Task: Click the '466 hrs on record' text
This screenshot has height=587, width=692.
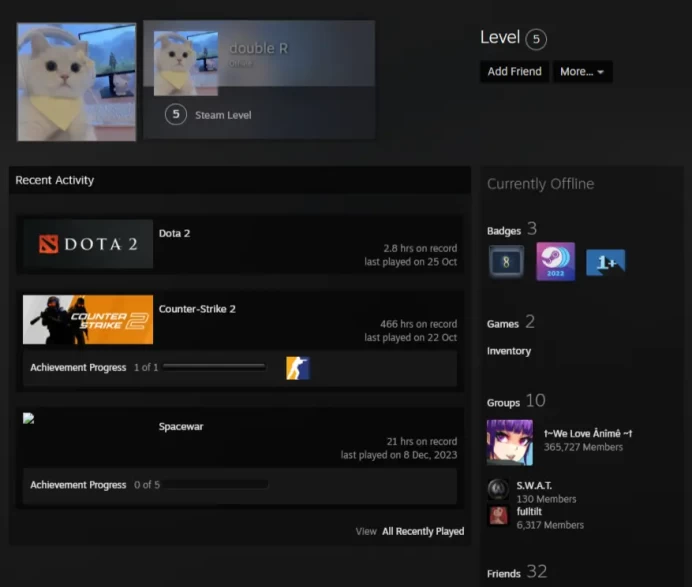Action: coord(418,324)
